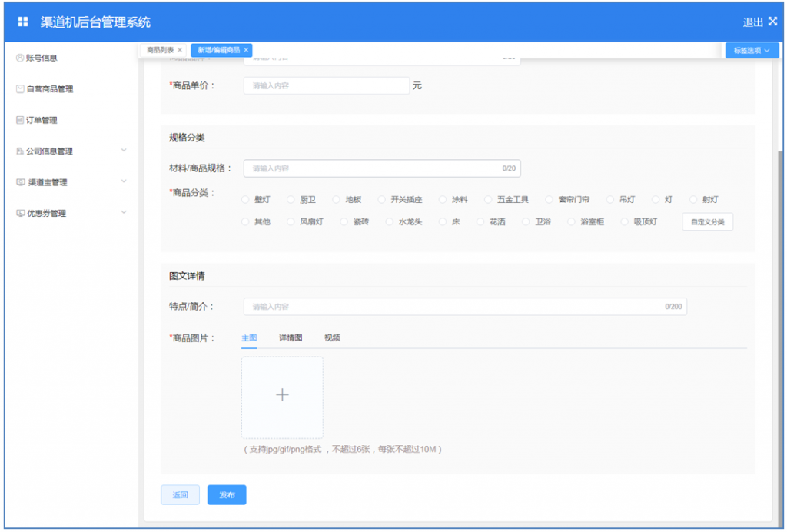Screen dimensions: 787x532
Task: Select the 床 category radio
Action: pyautogui.click(x=443, y=222)
